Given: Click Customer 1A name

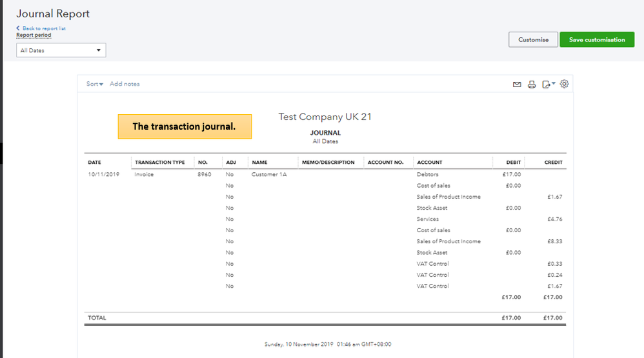Looking at the screenshot, I should (269, 174).
